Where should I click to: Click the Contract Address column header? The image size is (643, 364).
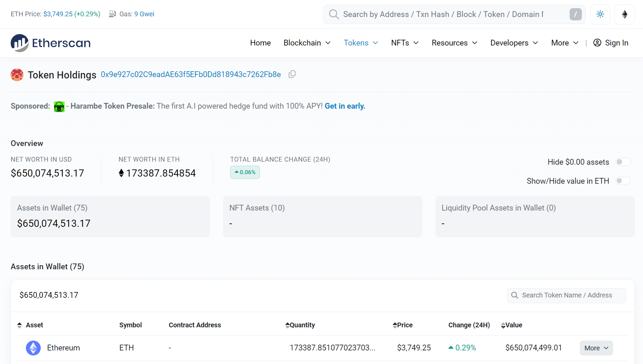click(195, 325)
